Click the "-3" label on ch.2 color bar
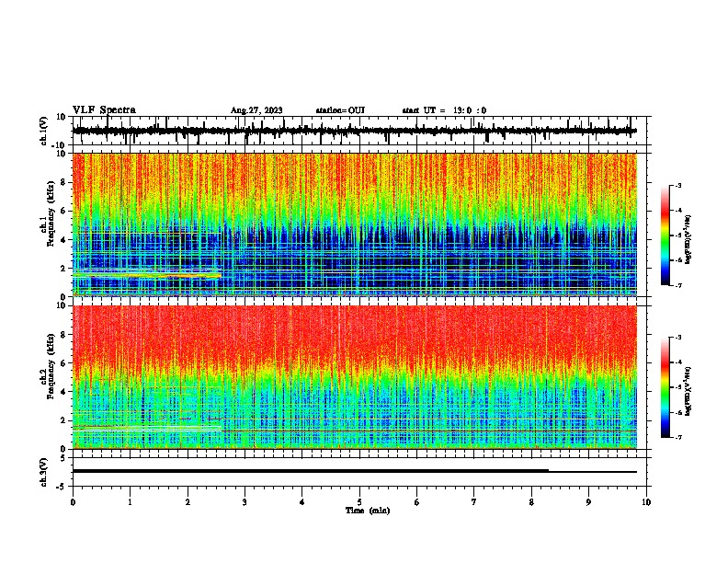This screenshot has height=563, width=728. [x=677, y=338]
